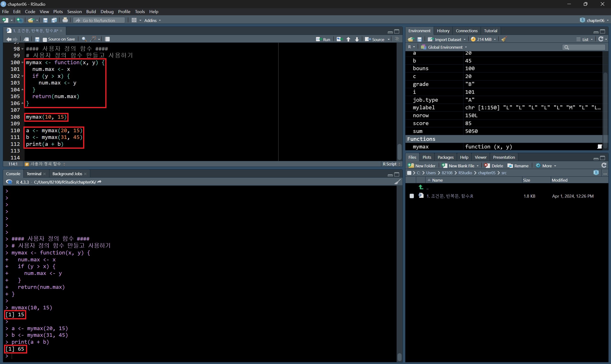Click the find/replace magnifier icon
This screenshot has height=364, width=611.
pyautogui.click(x=84, y=39)
